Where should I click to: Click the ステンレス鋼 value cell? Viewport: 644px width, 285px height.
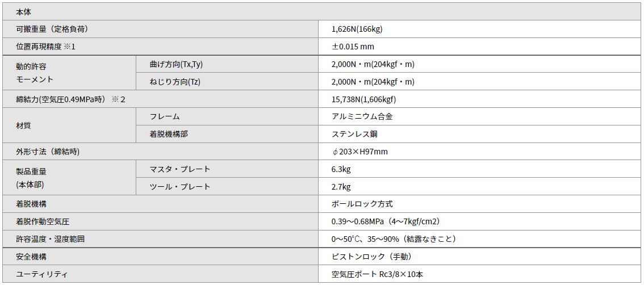tap(479, 134)
